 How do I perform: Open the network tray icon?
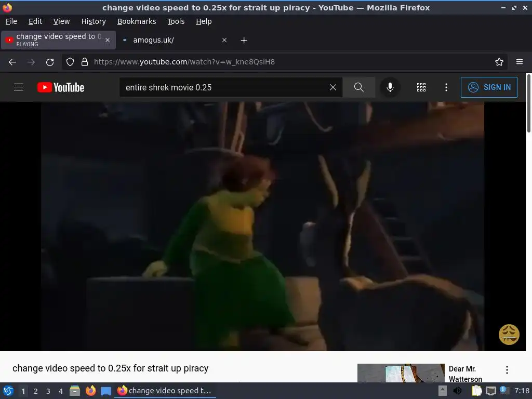[x=490, y=391]
